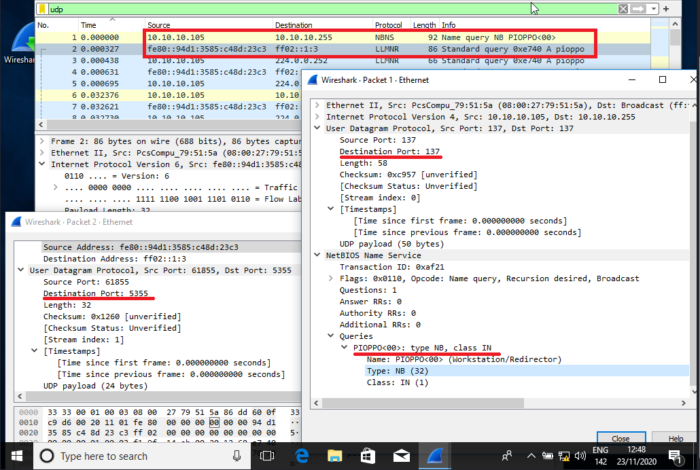This screenshot has width=700, height=470.
Task: Open the notification center icon
Action: [x=675, y=456]
